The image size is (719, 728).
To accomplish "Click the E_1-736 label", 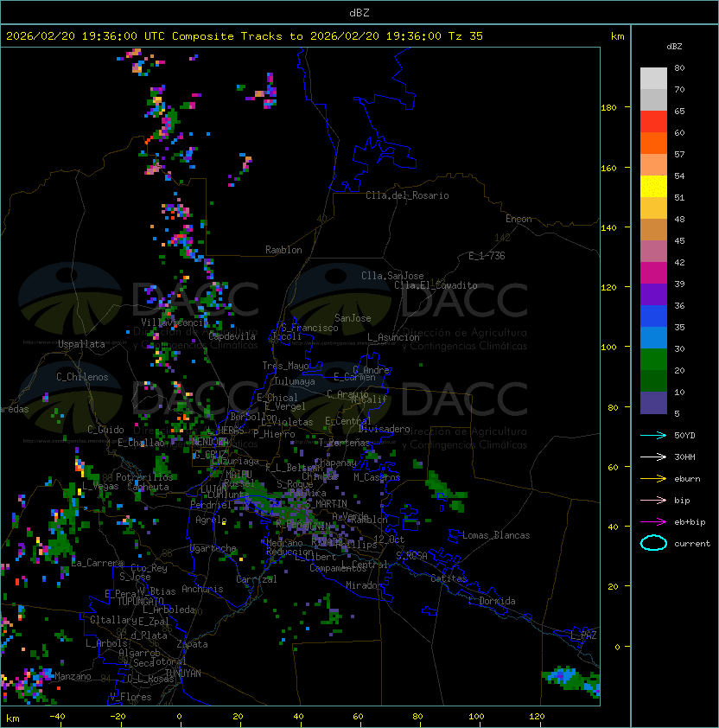I will (x=487, y=256).
